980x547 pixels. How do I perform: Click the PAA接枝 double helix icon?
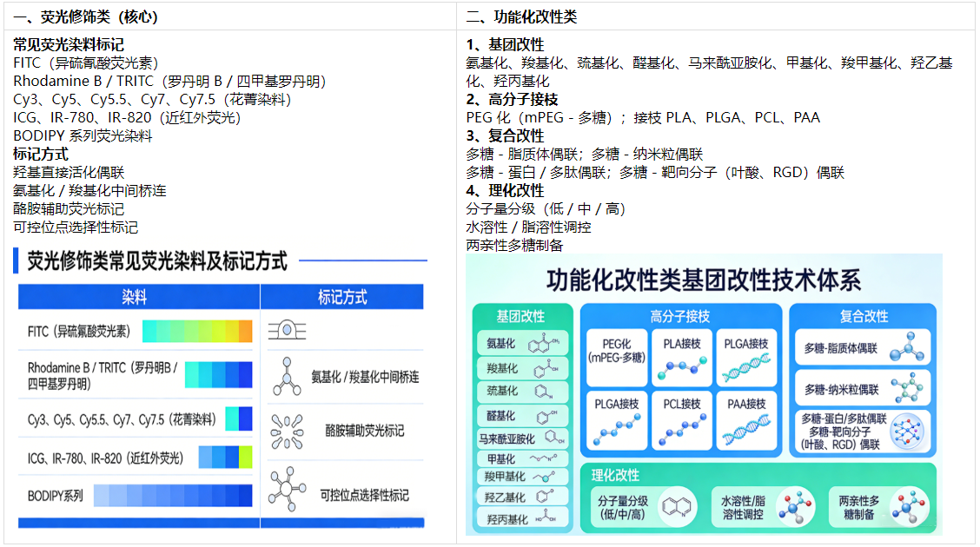point(746,429)
